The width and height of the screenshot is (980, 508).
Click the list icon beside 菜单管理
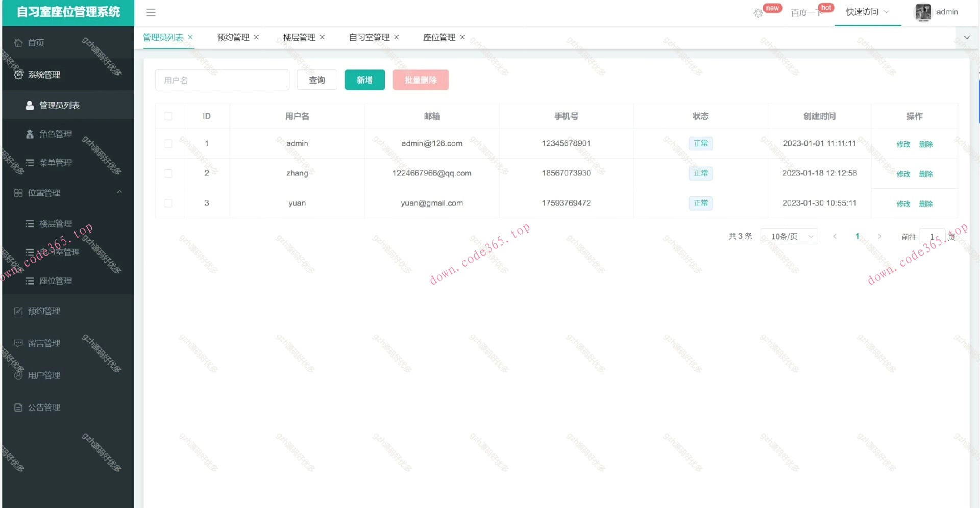pos(30,163)
